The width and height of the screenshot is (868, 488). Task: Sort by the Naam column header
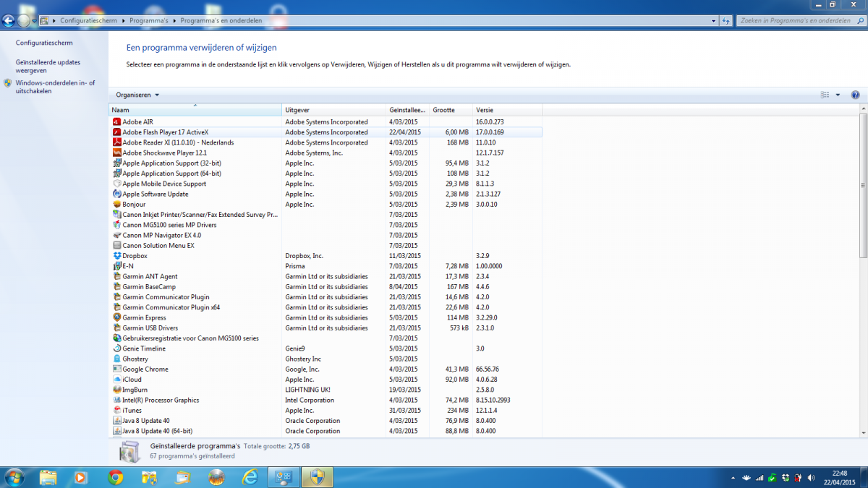pos(194,110)
